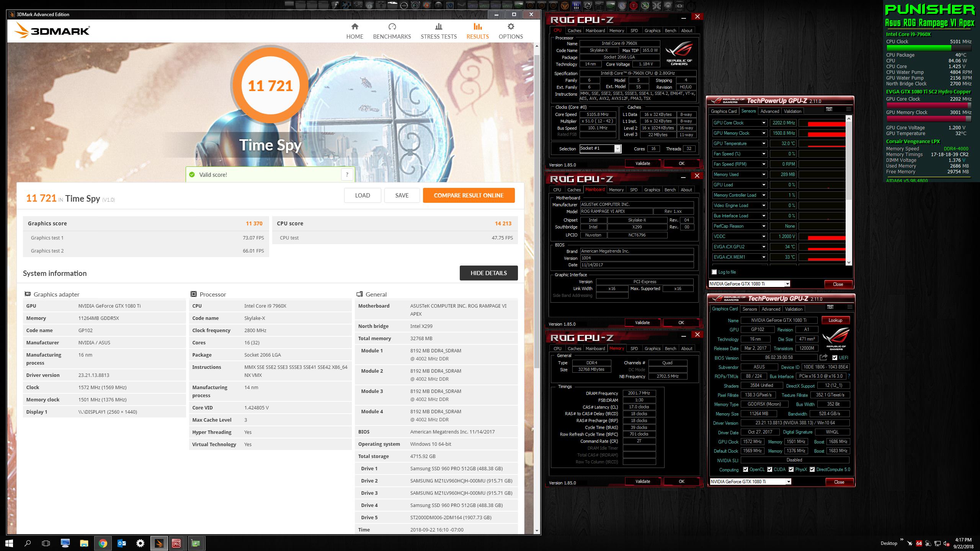The width and height of the screenshot is (980, 551).
Task: Open the STRESS TESTS section in 3DMark
Action: pos(439,31)
